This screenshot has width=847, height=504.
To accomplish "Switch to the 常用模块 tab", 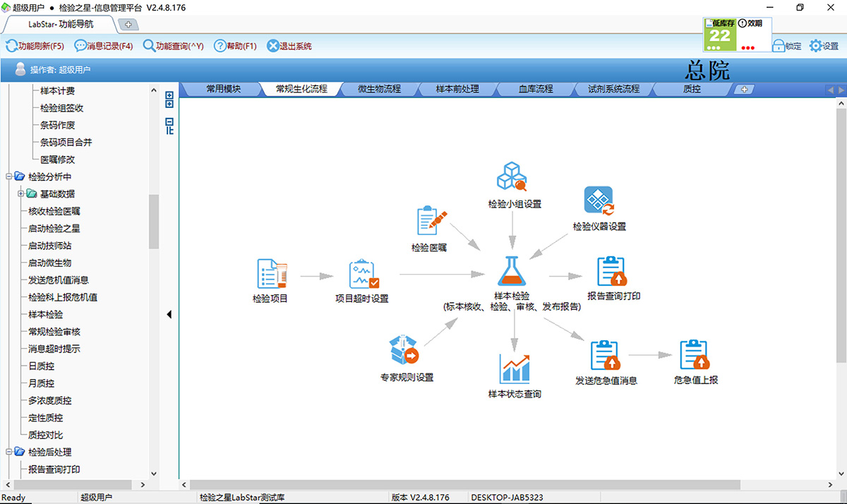I will (x=223, y=89).
